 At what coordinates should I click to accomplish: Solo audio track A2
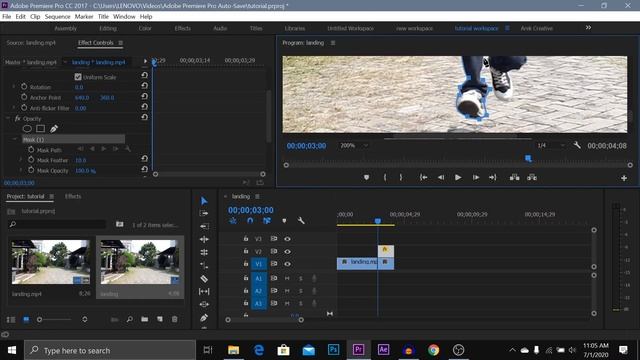(301, 291)
